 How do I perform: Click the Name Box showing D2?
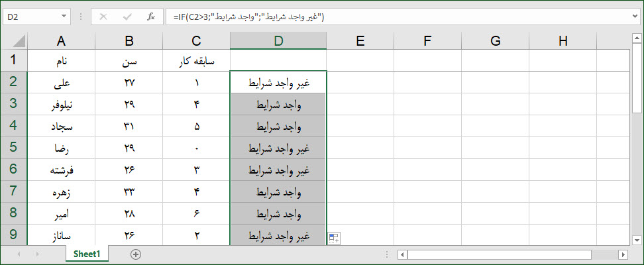pos(31,17)
